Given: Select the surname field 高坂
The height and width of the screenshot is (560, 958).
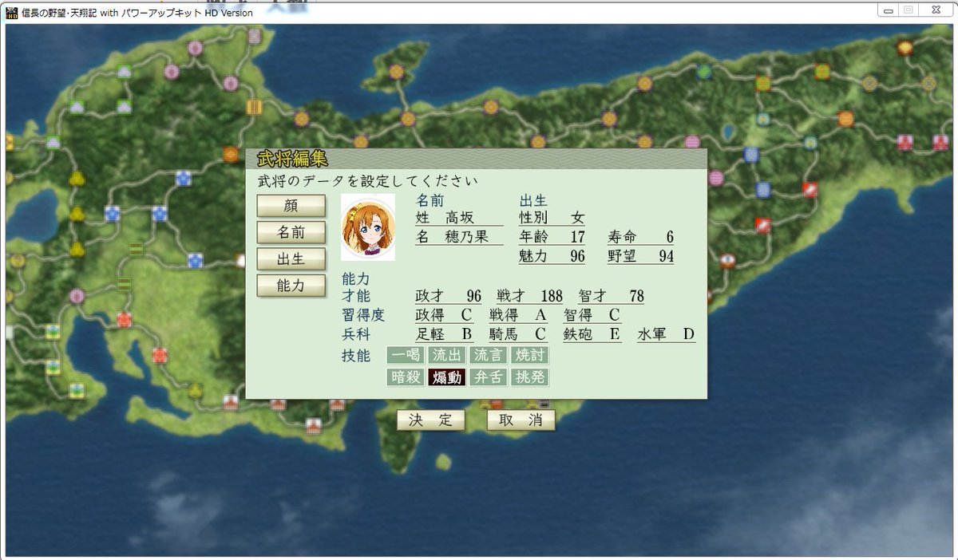Looking at the screenshot, I should click(x=460, y=217).
